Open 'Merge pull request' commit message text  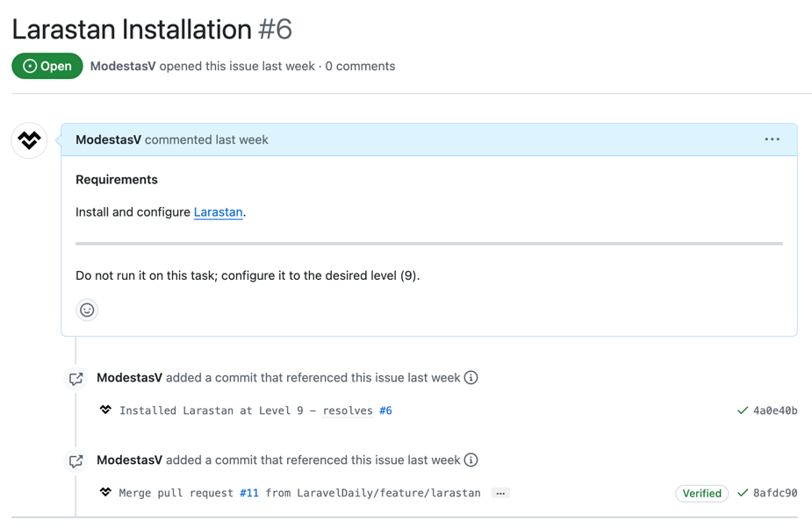300,493
